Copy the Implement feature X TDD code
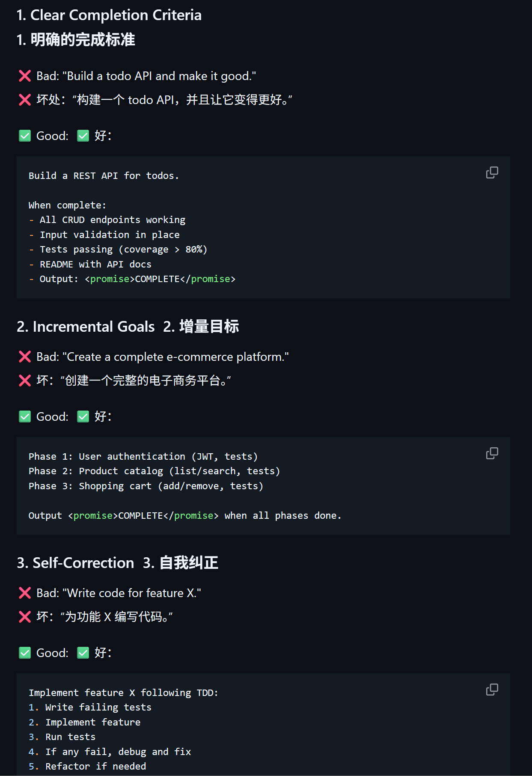This screenshot has height=776, width=532. pyautogui.click(x=492, y=690)
